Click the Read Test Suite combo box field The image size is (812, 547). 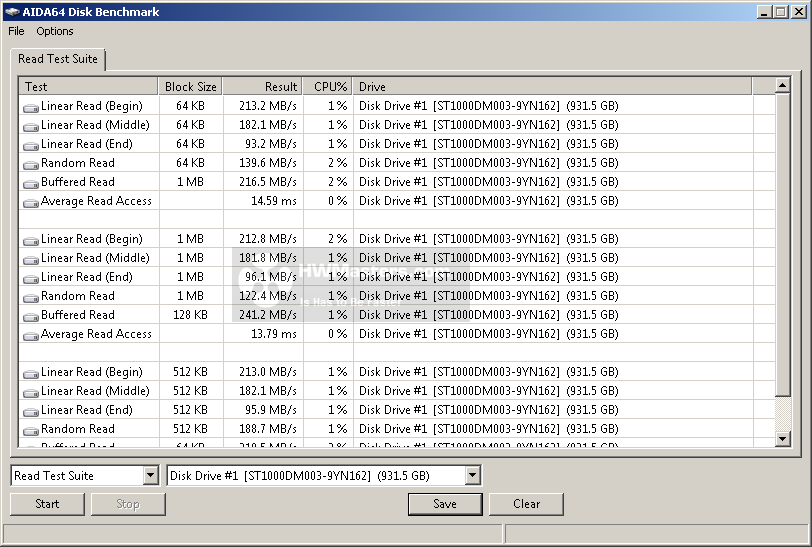tap(84, 476)
